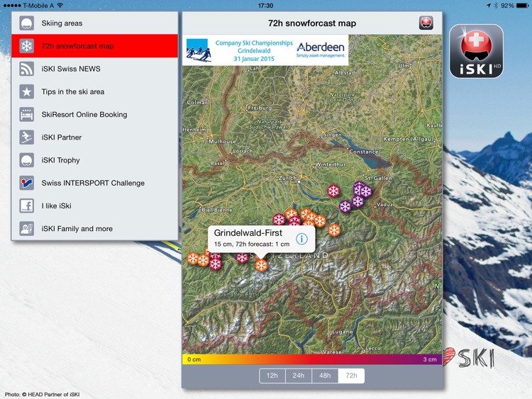Select the 24h forecast segment
Screen dimensions: 532x399
pos(299,376)
